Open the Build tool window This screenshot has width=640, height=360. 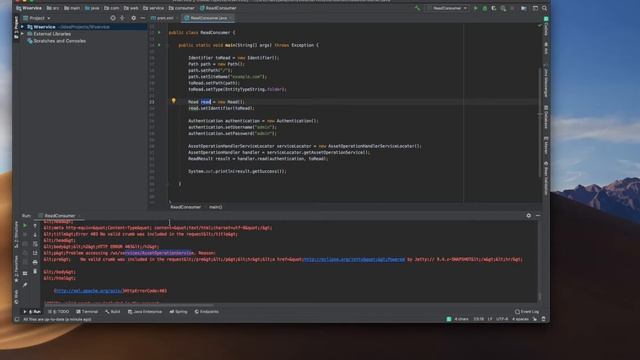113,311
